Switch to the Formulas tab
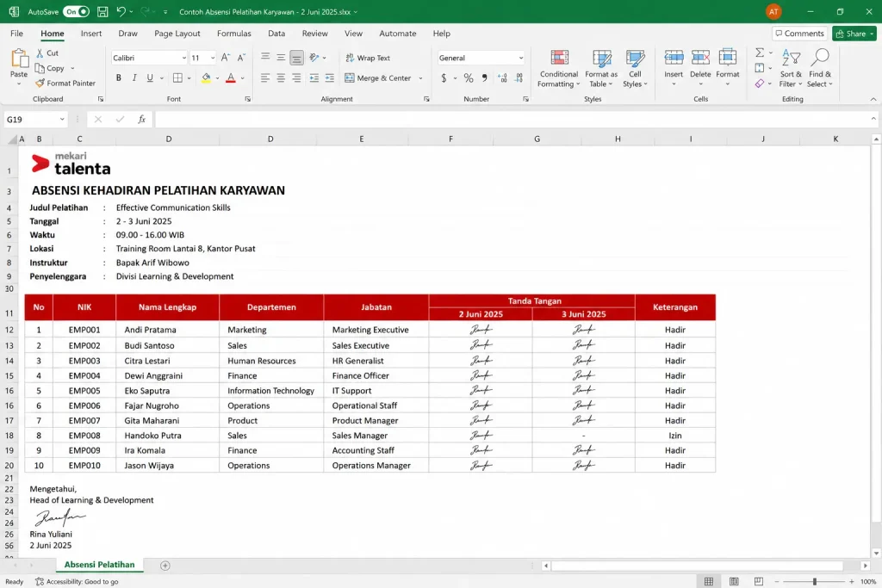Viewport: 882px width, 588px height. tap(234, 34)
